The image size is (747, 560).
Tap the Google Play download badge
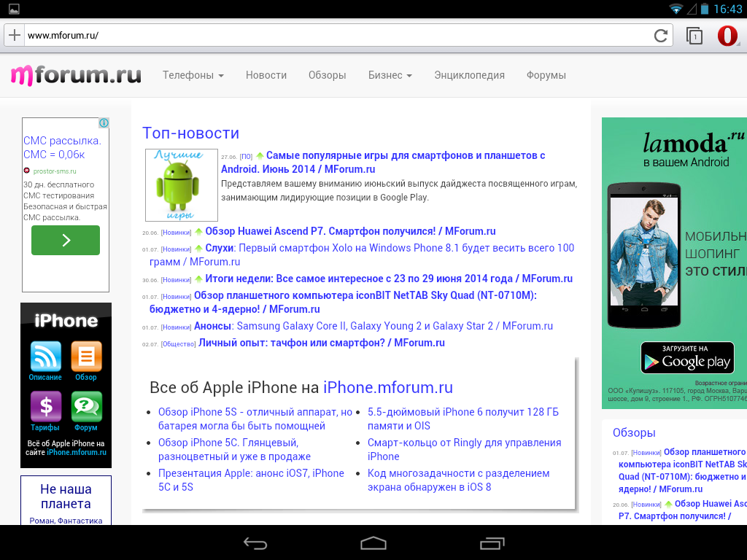coord(687,357)
